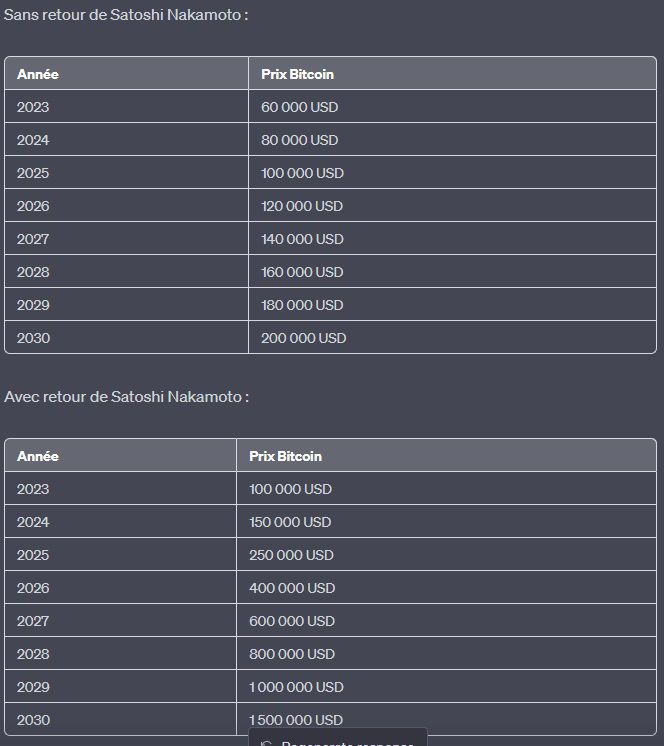Click the "Avec retour de Satoshi Nakamoto" heading
664x746 pixels.
[x=126, y=397]
